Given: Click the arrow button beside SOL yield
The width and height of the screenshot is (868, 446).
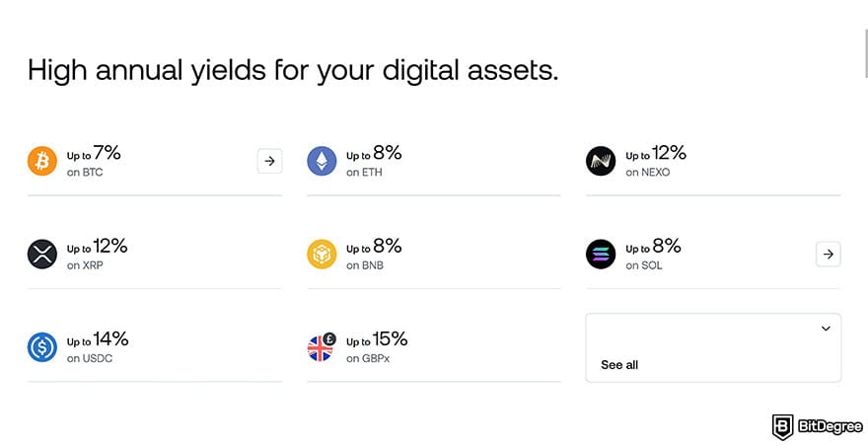Looking at the screenshot, I should point(829,255).
